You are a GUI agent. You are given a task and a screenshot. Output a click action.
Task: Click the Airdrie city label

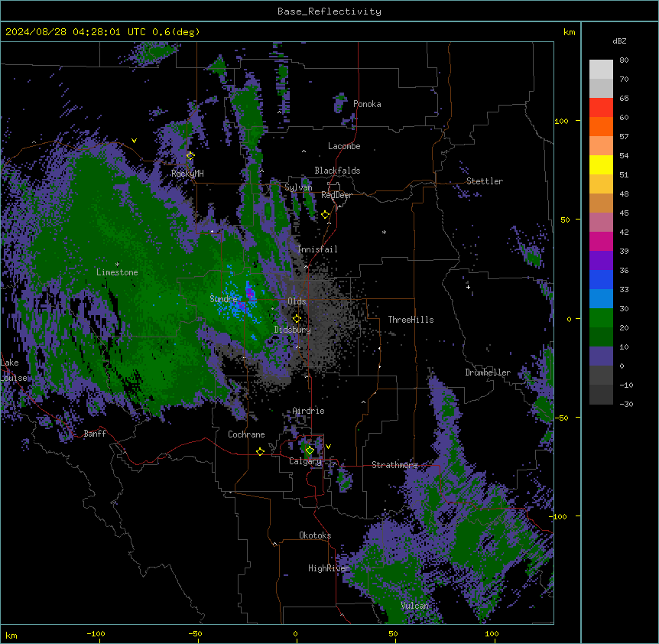pyautogui.click(x=308, y=411)
